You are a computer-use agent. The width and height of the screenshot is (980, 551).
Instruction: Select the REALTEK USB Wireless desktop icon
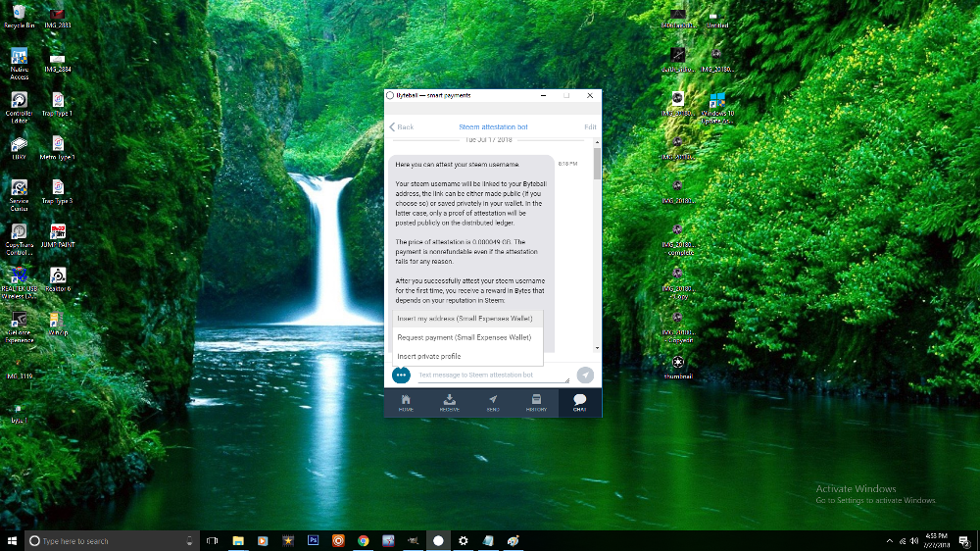[x=19, y=283]
